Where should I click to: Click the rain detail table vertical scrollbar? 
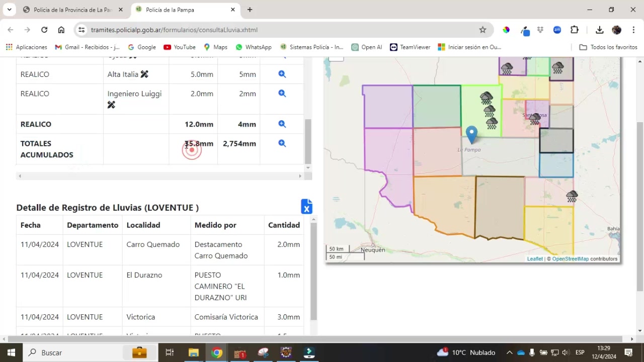click(313, 270)
